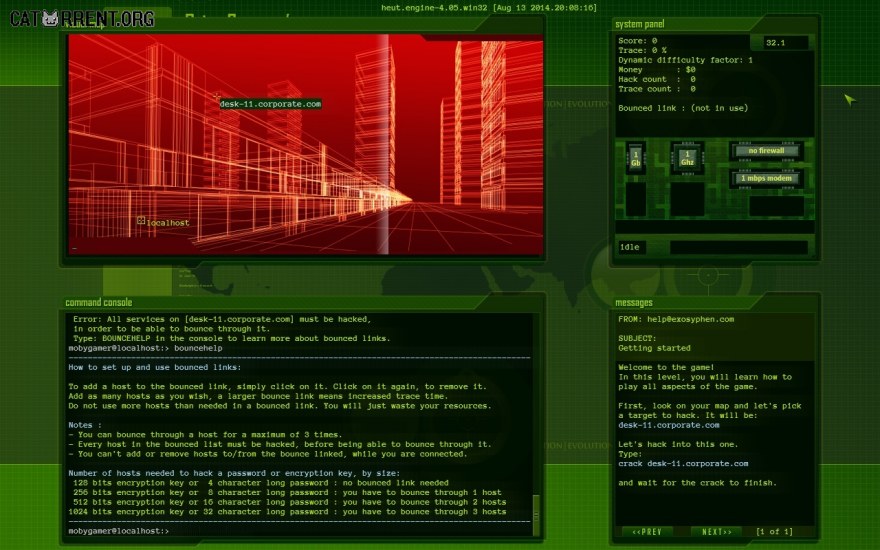
Task: Click 'How to set up and use bounced links:'
Action: [154, 367]
